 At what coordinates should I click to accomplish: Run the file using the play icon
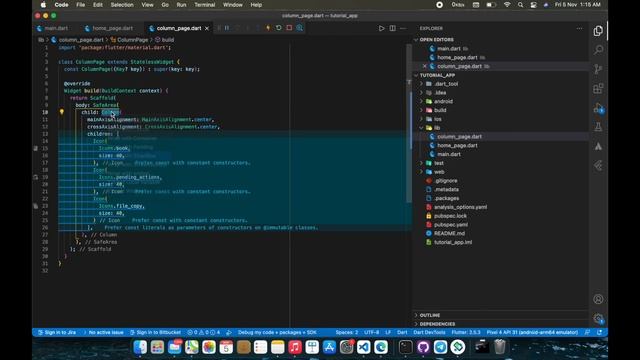click(382, 28)
